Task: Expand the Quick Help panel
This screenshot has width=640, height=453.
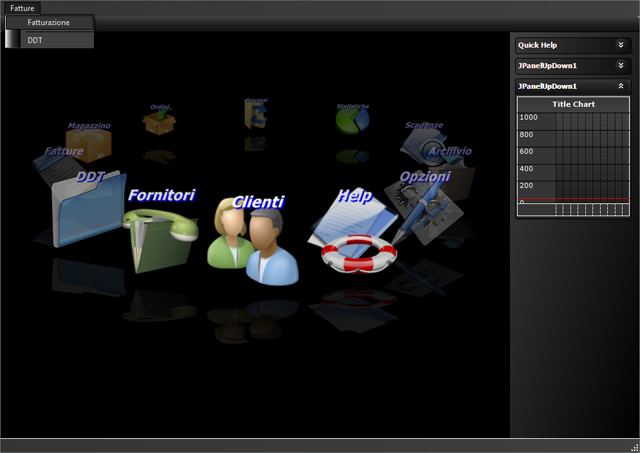Action: [621, 45]
